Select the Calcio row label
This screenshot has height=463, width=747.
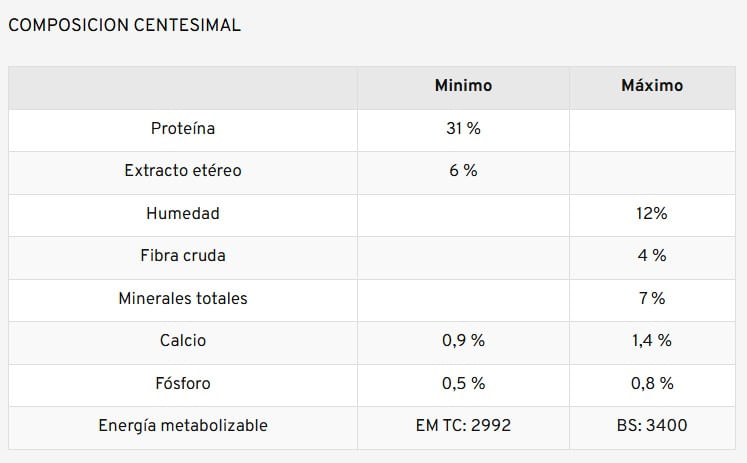point(183,341)
